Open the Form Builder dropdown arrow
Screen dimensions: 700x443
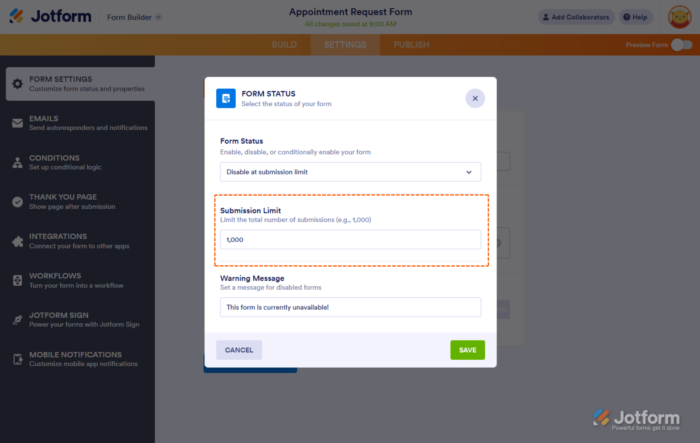(x=158, y=17)
